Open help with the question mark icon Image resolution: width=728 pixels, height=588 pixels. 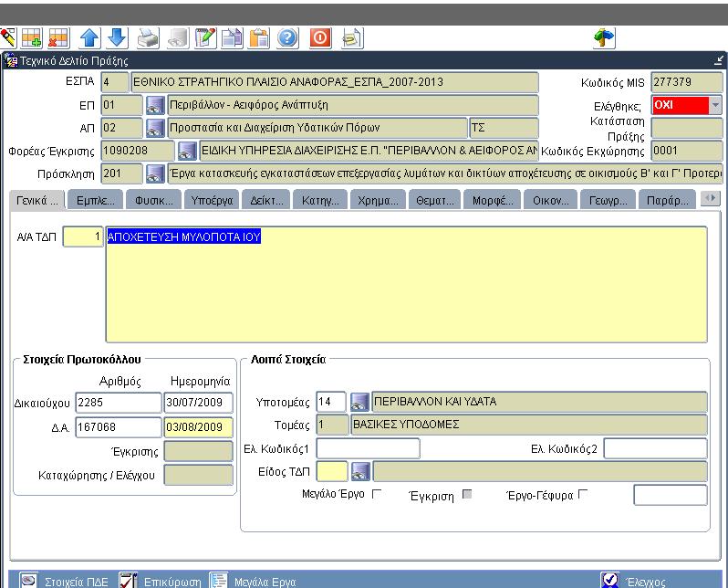pyautogui.click(x=288, y=37)
